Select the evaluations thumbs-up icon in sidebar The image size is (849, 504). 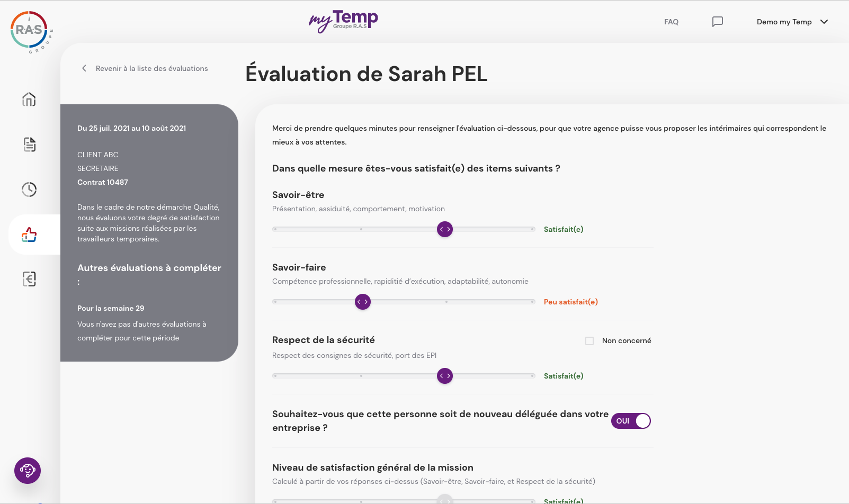29,235
